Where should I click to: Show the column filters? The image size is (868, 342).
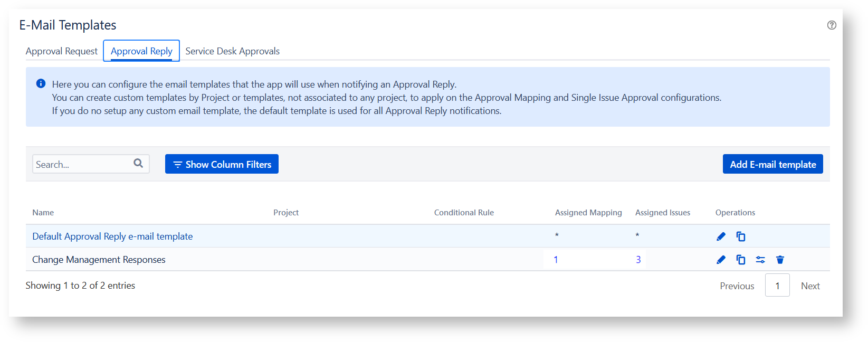coord(222,164)
